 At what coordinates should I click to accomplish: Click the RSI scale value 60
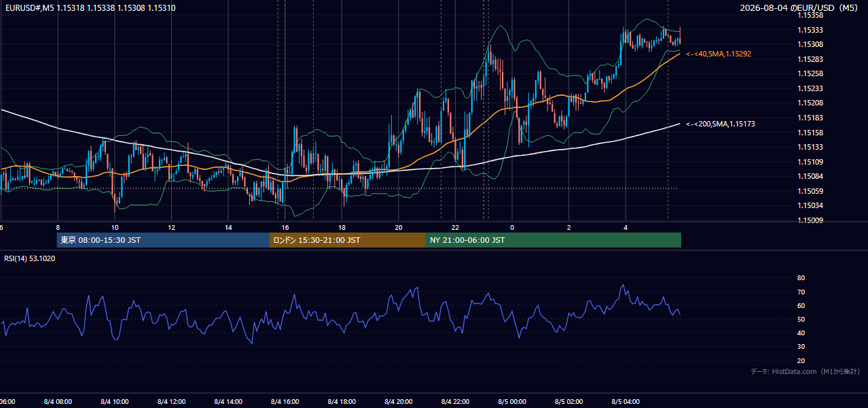tap(801, 305)
